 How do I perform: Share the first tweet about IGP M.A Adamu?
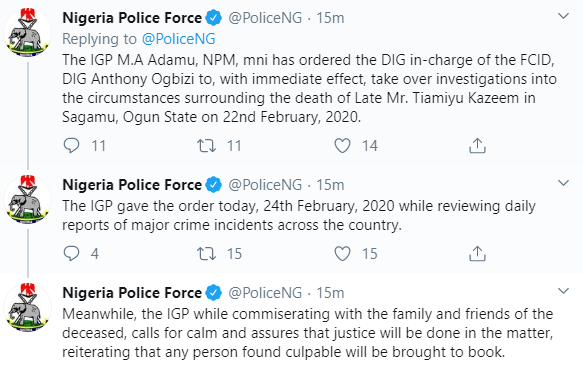click(477, 145)
